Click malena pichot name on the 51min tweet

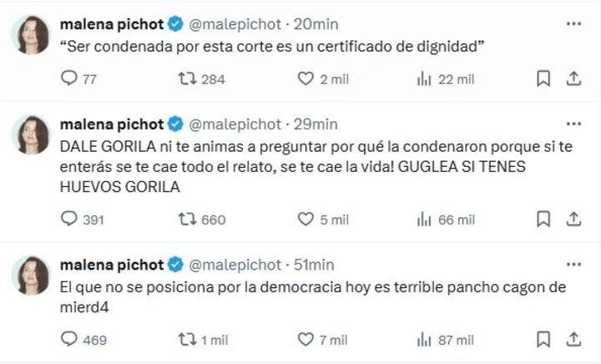click(x=112, y=265)
